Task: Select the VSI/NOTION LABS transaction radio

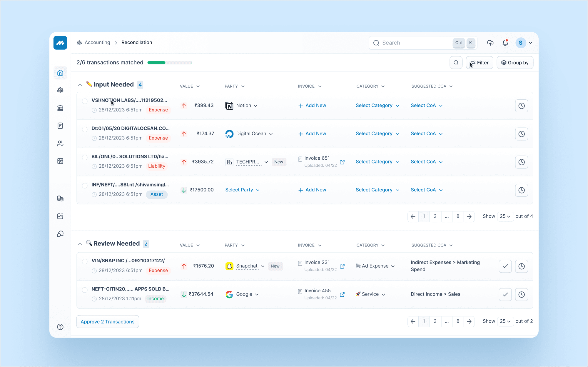Action: click(x=85, y=101)
